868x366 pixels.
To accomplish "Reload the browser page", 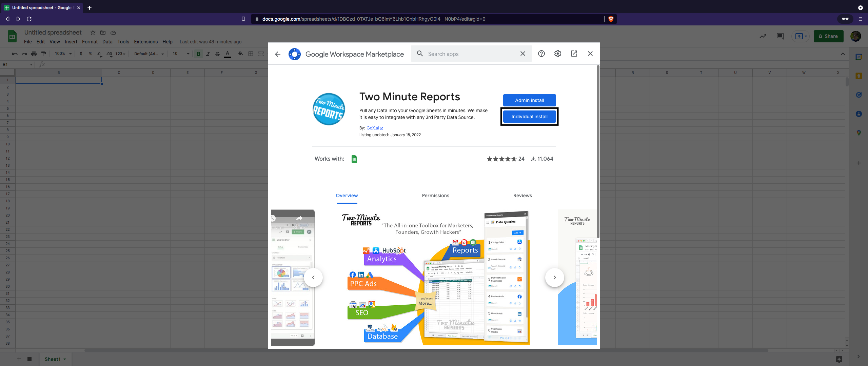I will pyautogui.click(x=29, y=19).
